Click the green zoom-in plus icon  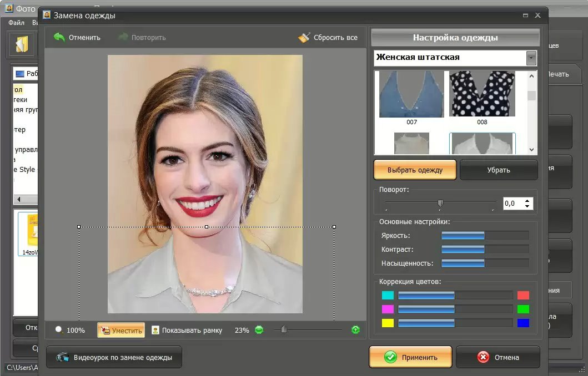coord(355,330)
